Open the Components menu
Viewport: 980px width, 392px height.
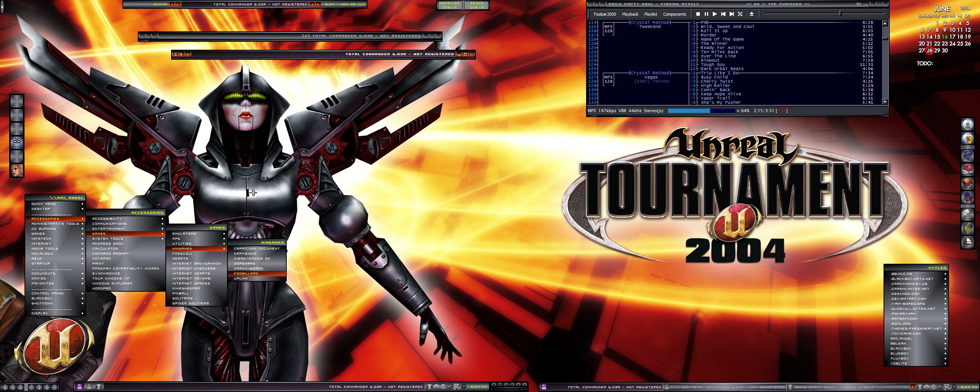click(x=675, y=14)
